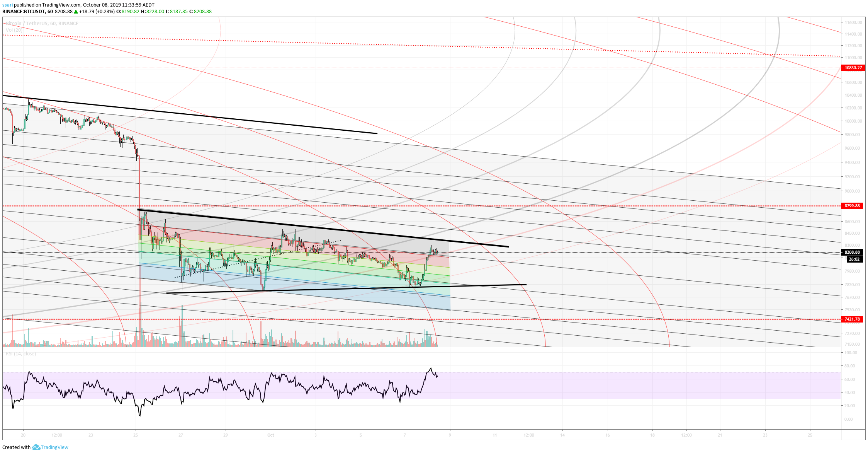Click the 14 date label on time axis
868x454 pixels.
pos(562,435)
